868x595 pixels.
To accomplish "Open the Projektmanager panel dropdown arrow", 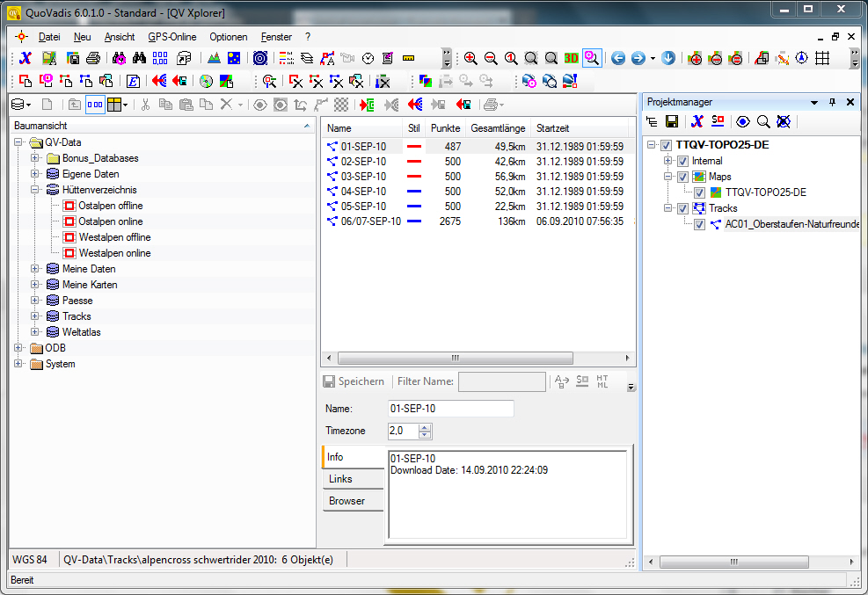I will tap(814, 102).
